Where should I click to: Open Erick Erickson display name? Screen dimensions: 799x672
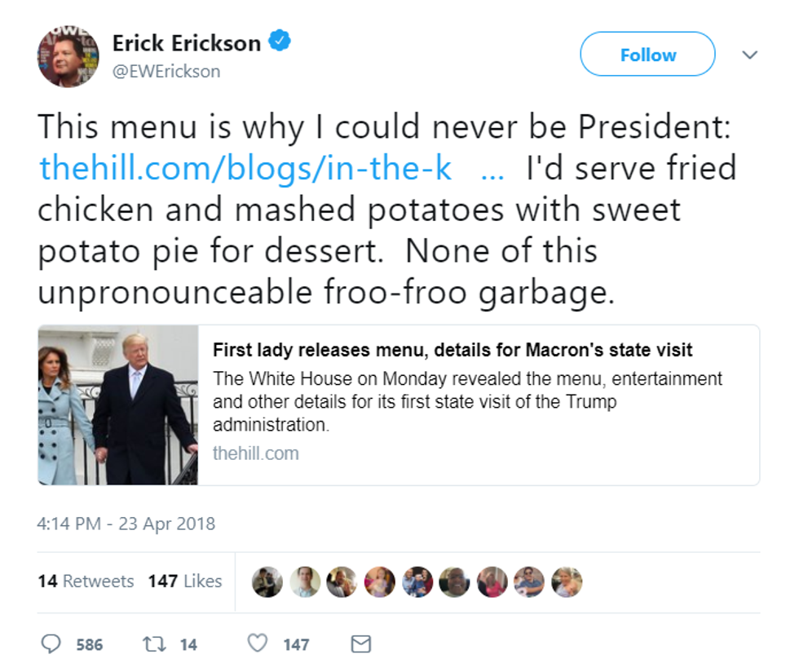(x=187, y=43)
